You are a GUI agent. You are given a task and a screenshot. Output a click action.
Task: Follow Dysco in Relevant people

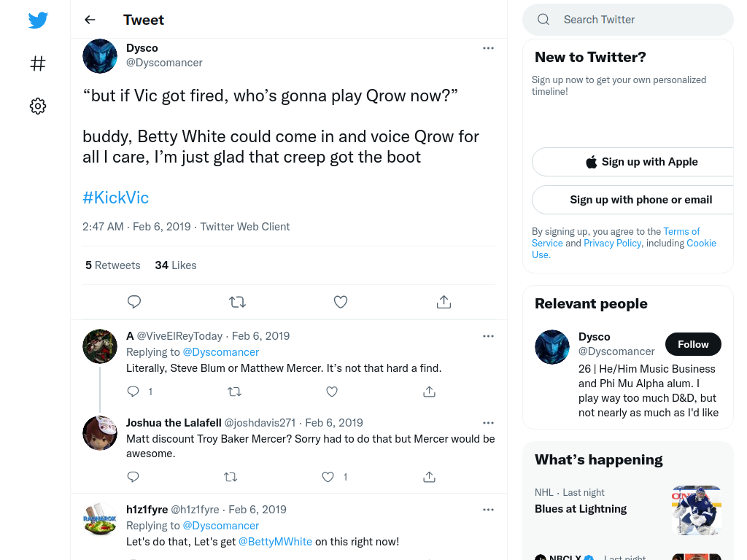pyautogui.click(x=693, y=344)
